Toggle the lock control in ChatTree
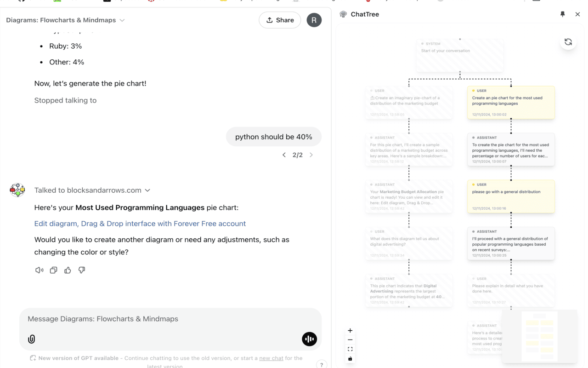 click(350, 358)
